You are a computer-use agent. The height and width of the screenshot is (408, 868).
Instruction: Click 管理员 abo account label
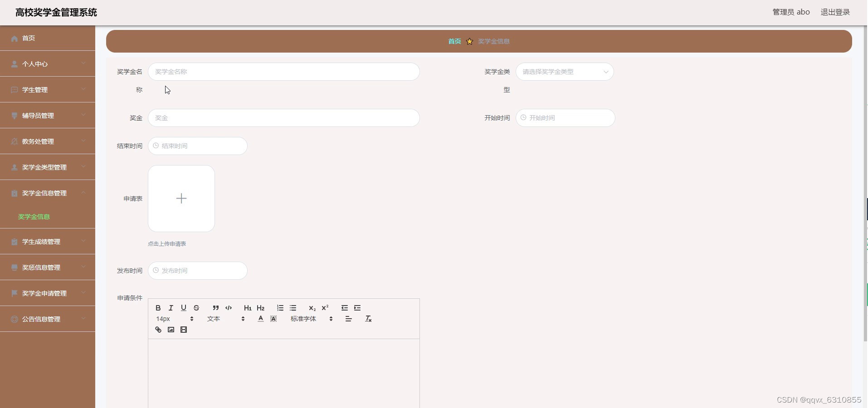791,12
